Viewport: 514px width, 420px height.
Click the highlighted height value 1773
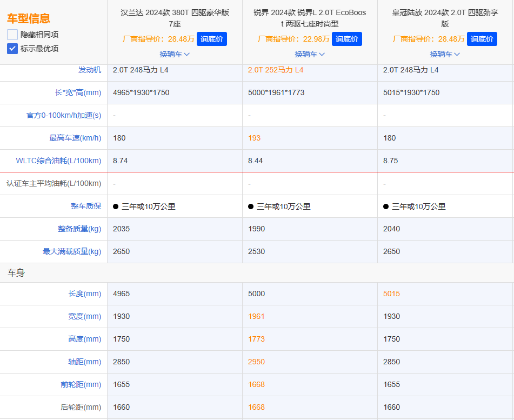click(256, 339)
